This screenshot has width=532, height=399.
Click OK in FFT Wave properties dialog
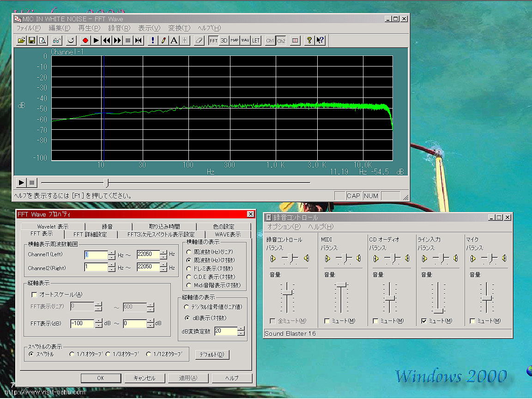pos(101,378)
